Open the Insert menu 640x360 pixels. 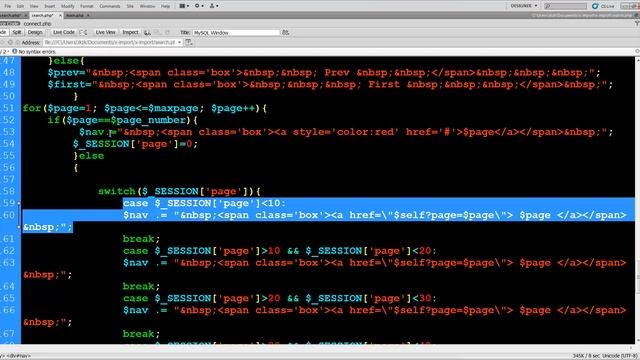click(x=49, y=6)
